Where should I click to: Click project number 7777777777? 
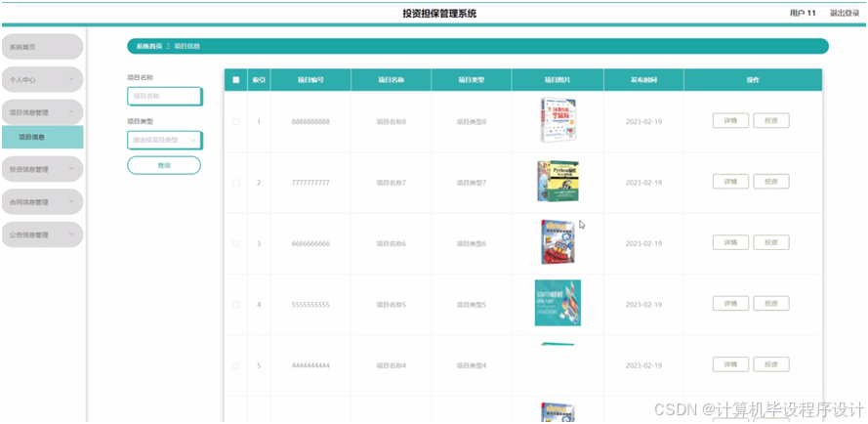(310, 183)
